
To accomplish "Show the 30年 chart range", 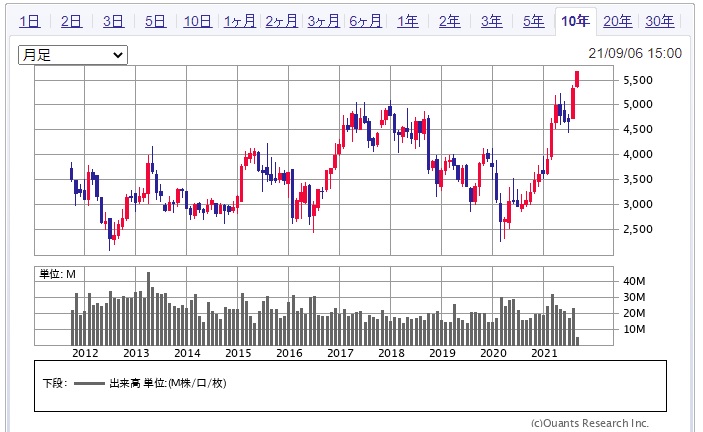I will pos(660,21).
